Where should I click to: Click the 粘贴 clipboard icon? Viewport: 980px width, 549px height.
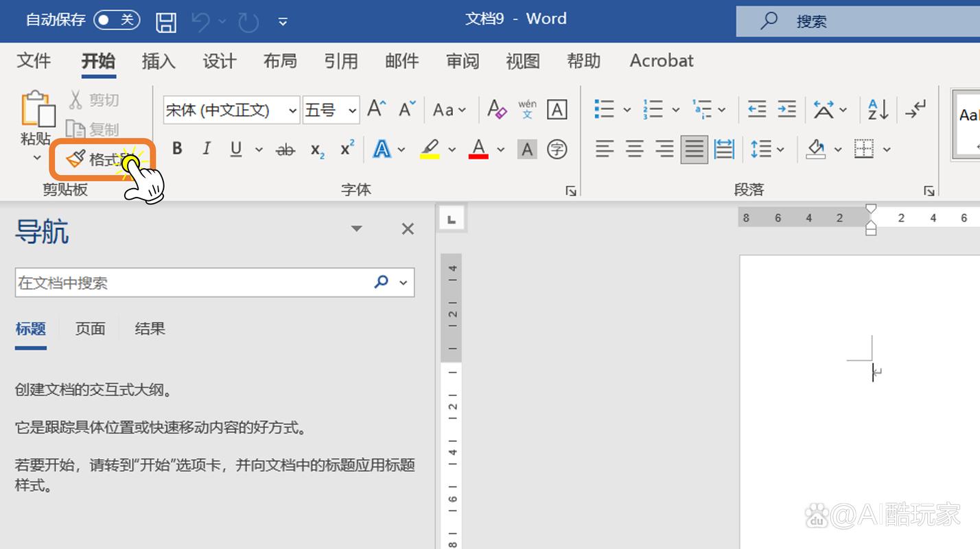tap(38, 109)
